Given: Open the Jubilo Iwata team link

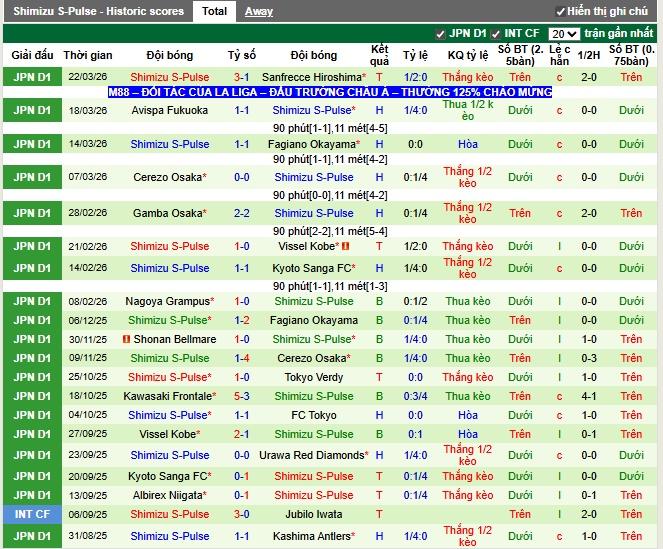Looking at the screenshot, I should tap(314, 514).
